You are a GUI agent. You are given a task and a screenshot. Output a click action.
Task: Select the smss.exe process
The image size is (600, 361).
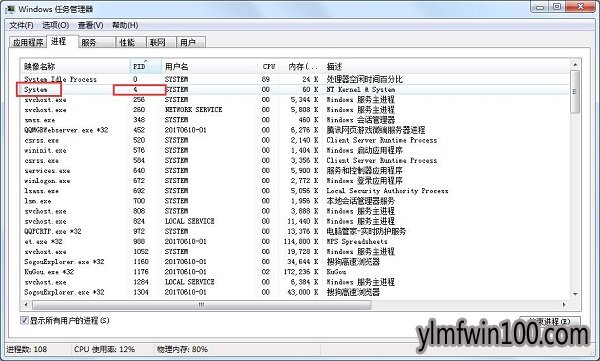pyautogui.click(x=295, y=120)
